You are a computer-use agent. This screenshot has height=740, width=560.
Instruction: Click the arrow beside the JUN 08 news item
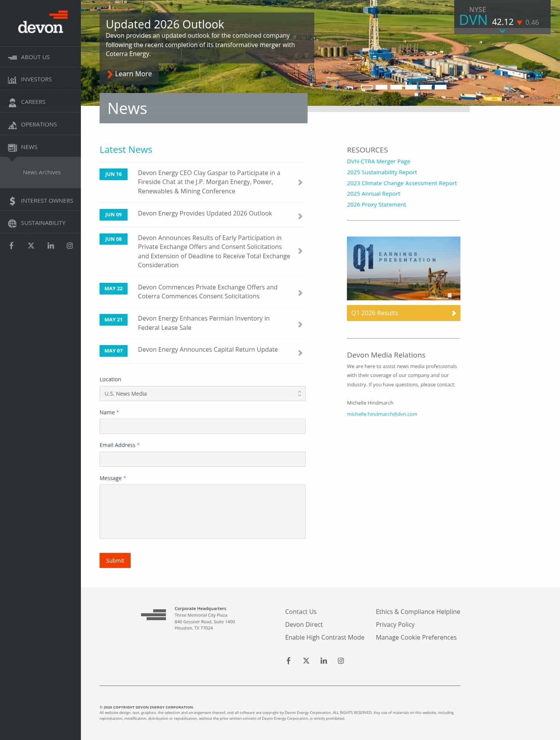[x=300, y=251]
